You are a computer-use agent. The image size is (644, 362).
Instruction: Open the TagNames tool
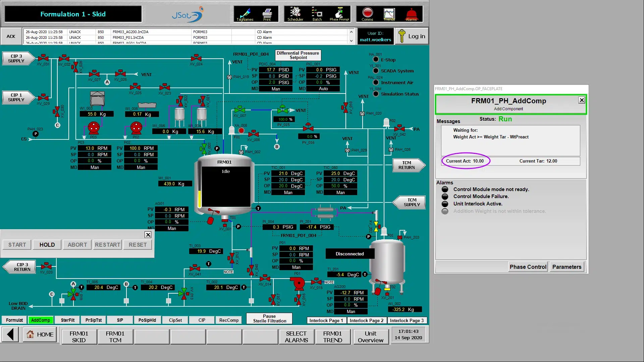click(x=245, y=14)
